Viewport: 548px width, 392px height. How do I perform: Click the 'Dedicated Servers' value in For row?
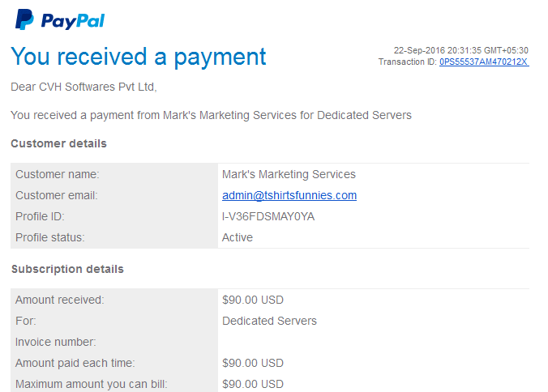269,321
